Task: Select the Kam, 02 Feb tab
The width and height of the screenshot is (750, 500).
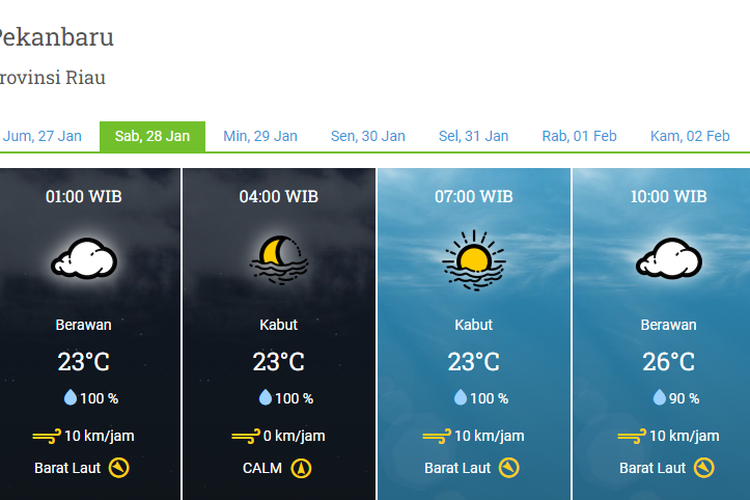Action: [x=690, y=136]
